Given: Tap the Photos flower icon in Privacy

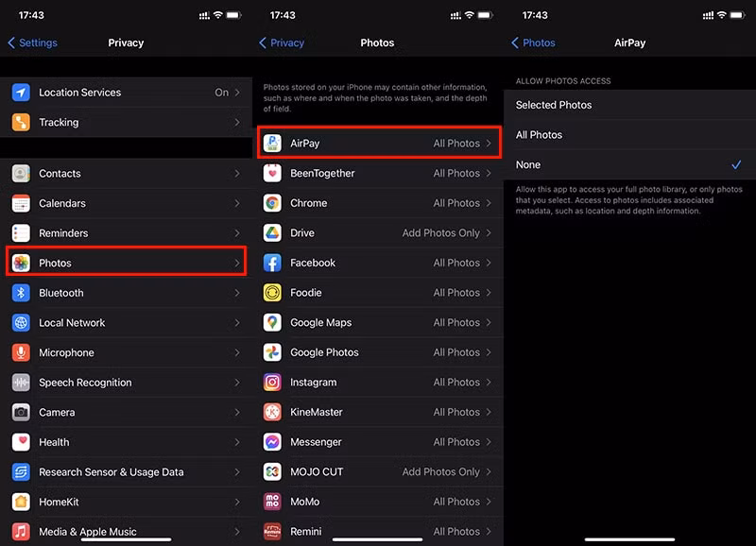Looking at the screenshot, I should click(x=21, y=264).
